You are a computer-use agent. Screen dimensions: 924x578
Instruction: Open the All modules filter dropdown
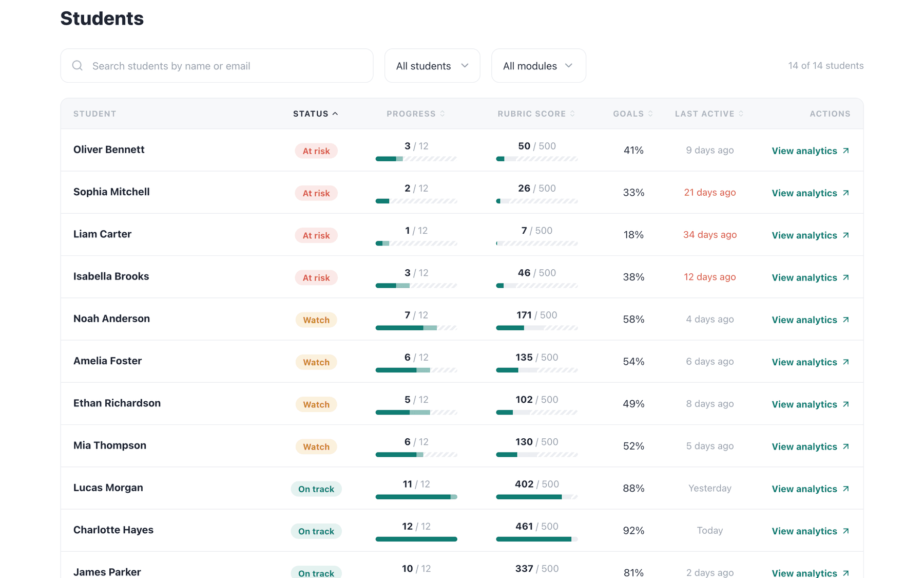click(538, 66)
